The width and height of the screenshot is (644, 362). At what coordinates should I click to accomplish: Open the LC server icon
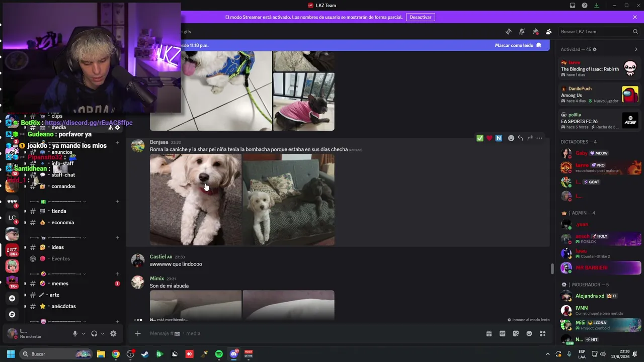(x=12, y=218)
